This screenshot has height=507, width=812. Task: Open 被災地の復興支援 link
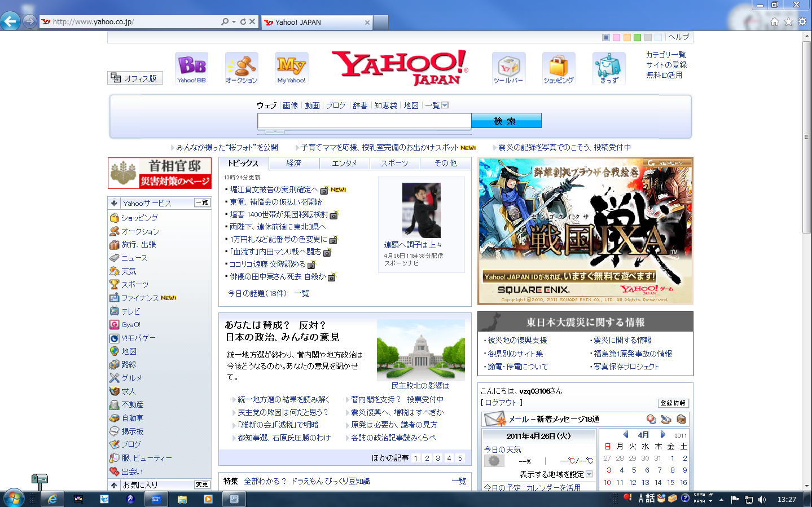coord(517,340)
